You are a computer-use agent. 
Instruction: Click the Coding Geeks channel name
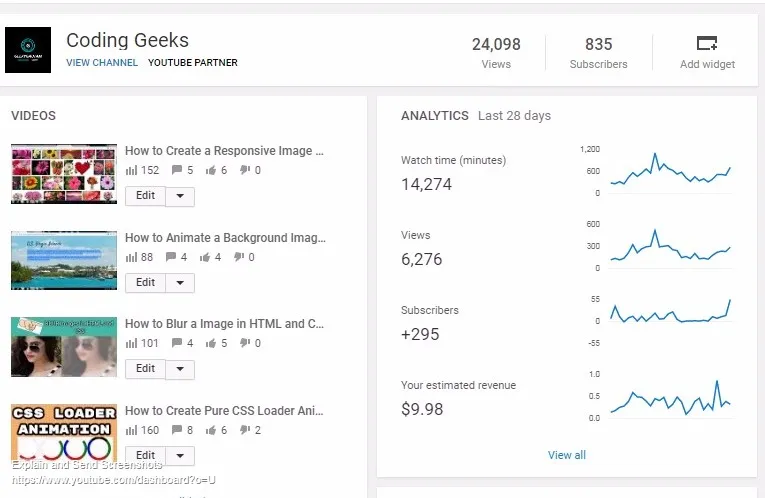[127, 40]
